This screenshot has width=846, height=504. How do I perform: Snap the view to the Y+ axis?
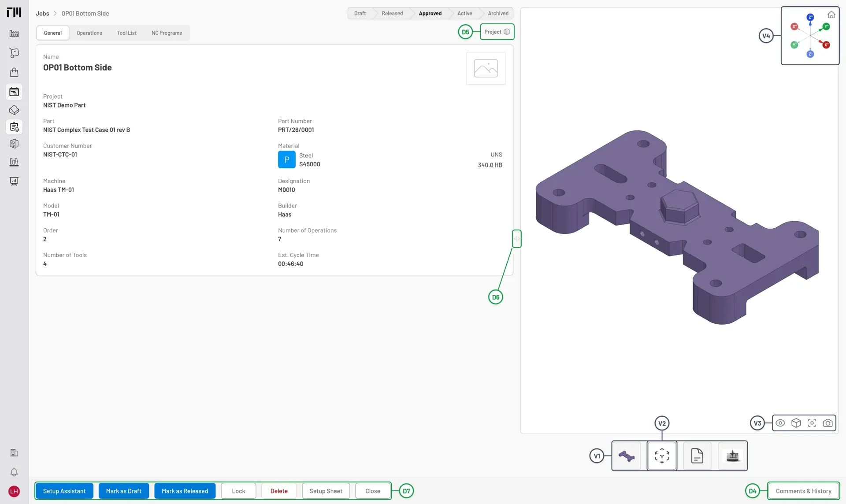pos(827,26)
